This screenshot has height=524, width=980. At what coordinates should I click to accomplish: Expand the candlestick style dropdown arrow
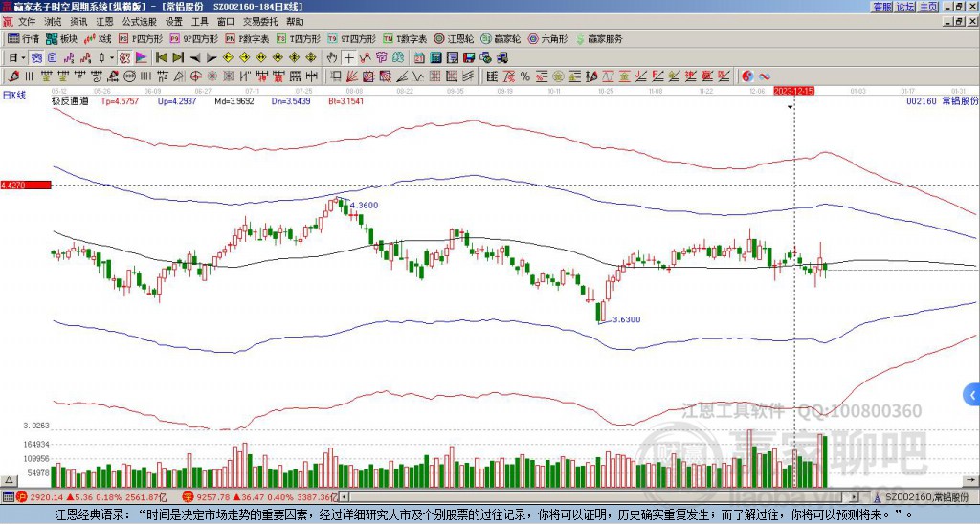112,58
